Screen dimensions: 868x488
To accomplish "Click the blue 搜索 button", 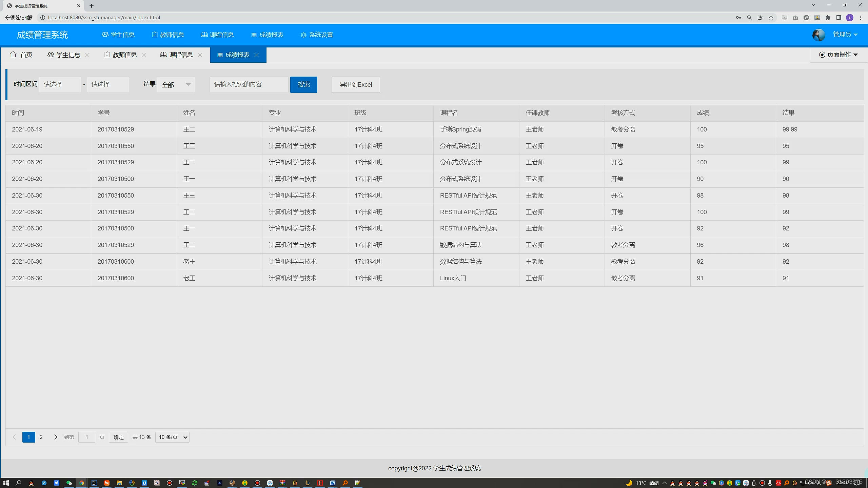I will 303,84.
